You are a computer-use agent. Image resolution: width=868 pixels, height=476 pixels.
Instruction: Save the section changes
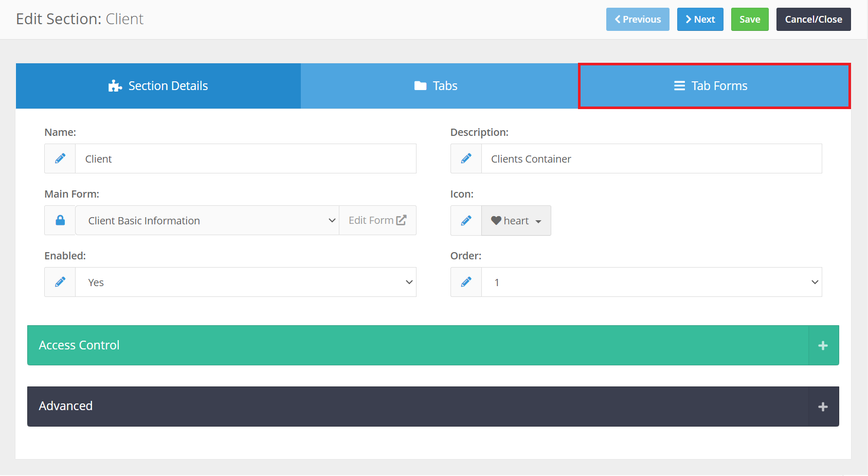[x=750, y=20]
